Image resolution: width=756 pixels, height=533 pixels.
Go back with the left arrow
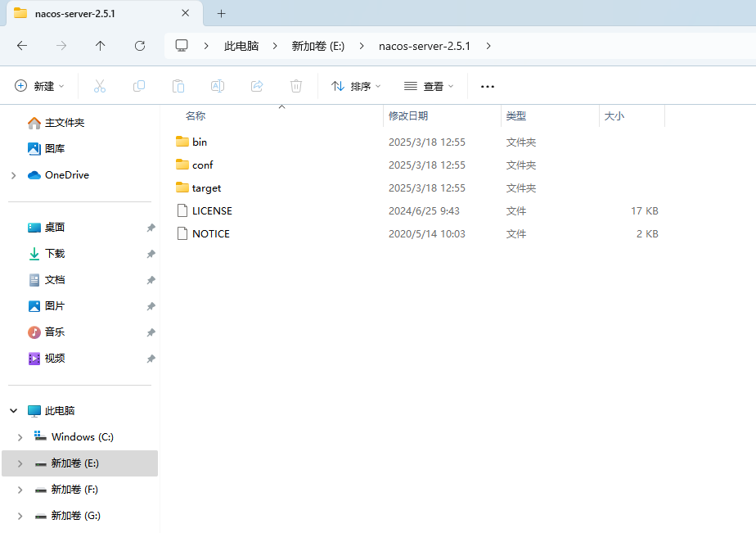pos(22,46)
